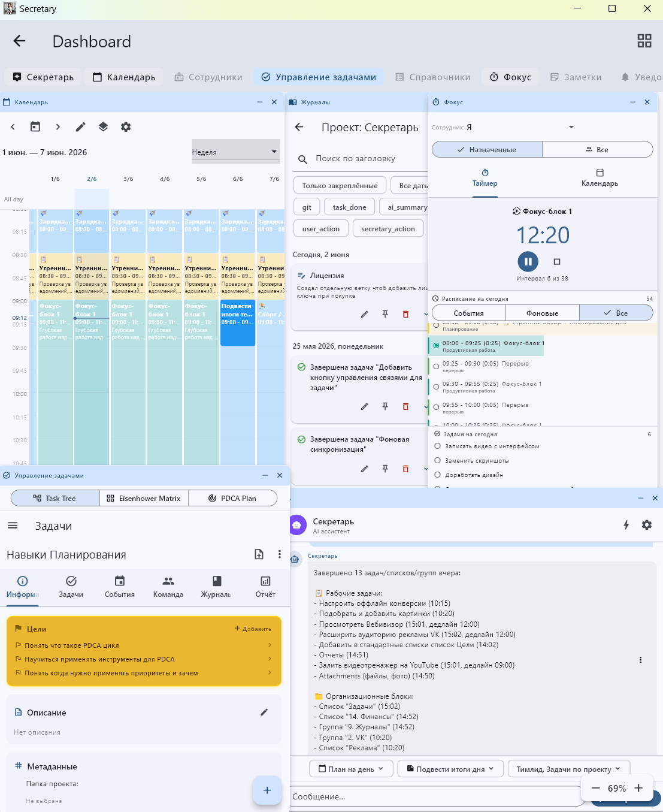This screenshot has width=663, height=812.
Task: Filter journals by secretary_action tag
Action: [388, 229]
